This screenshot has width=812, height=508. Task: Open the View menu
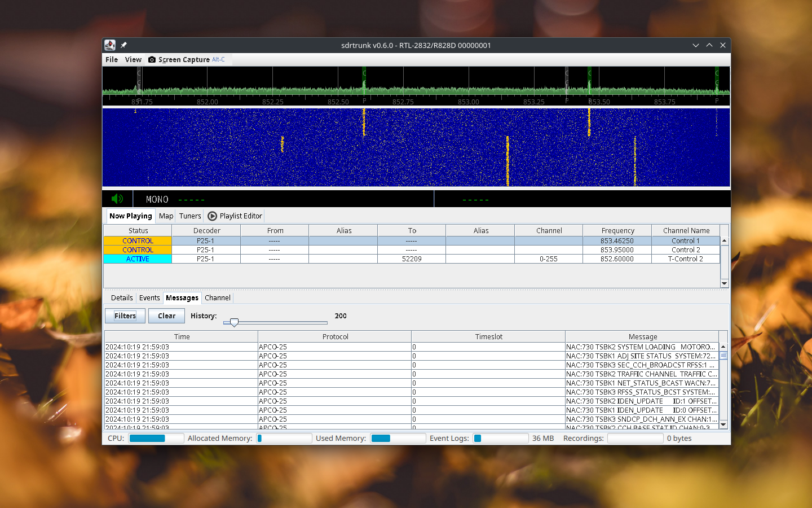click(133, 59)
